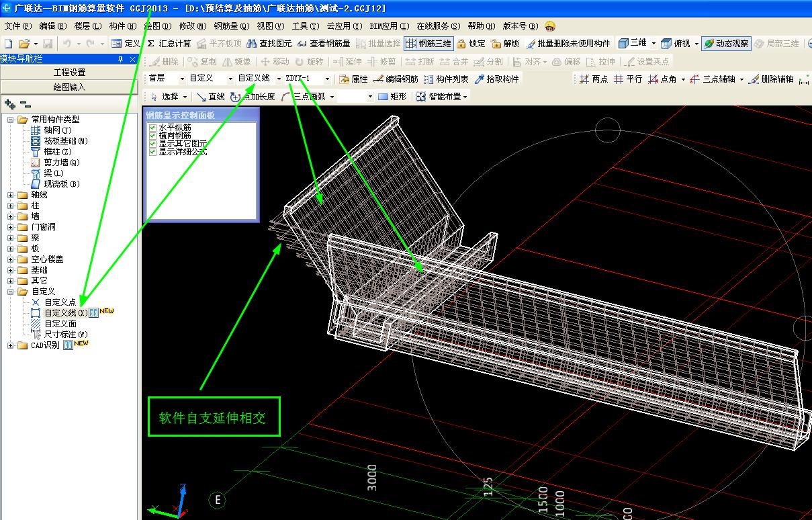Click the 绘图输入 button
Screen dimensions: 812x520
69,87
